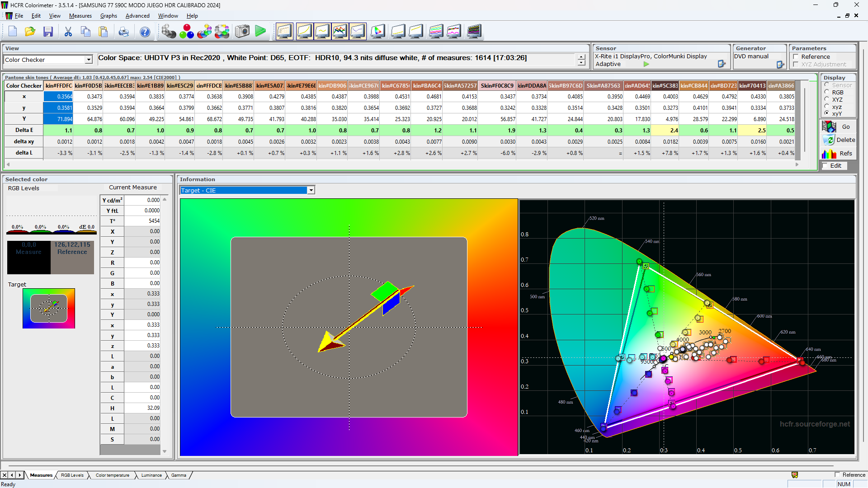Open the Measures menu

[80, 16]
